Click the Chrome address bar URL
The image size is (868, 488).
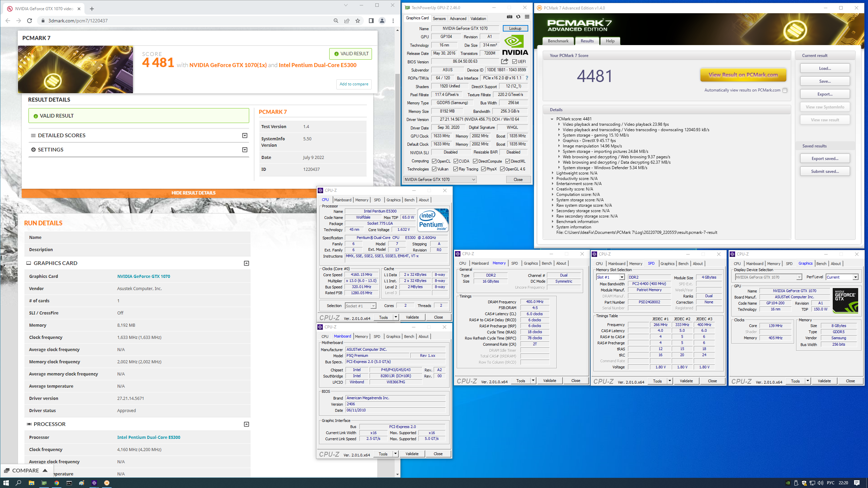point(78,21)
